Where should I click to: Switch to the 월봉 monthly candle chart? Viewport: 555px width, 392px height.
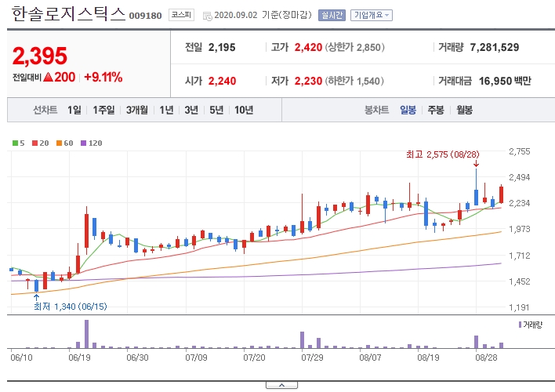pyautogui.click(x=464, y=110)
